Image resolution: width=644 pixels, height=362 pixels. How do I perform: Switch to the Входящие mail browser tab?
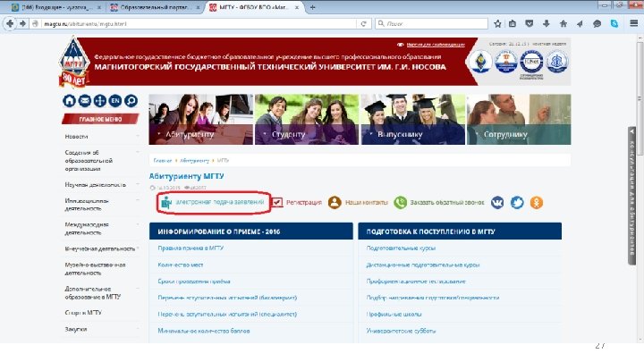(55, 7)
